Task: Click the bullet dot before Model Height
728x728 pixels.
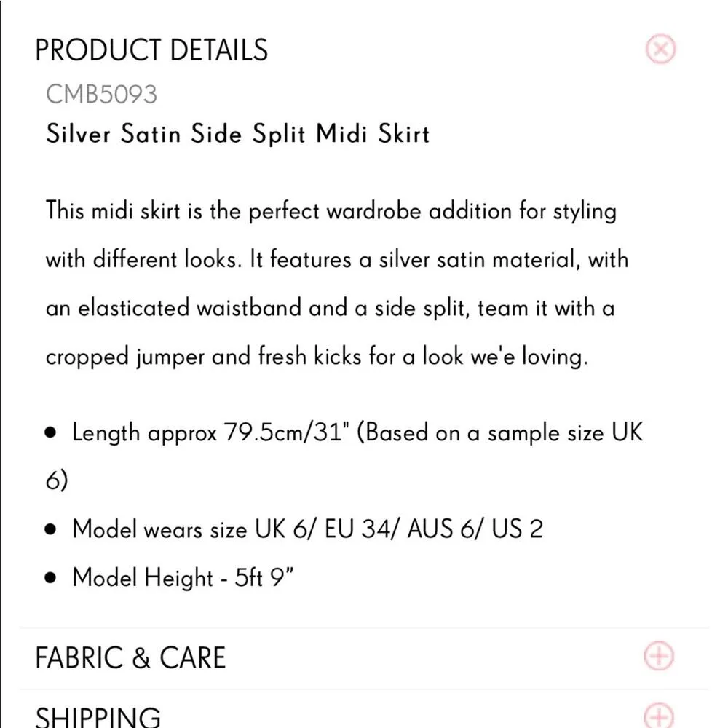Action: pyautogui.click(x=50, y=579)
